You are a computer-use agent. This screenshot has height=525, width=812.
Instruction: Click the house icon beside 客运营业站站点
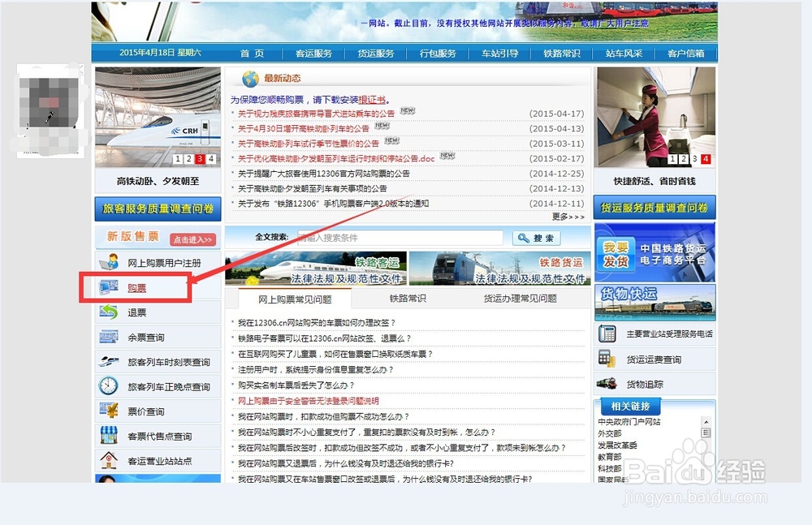[107, 460]
